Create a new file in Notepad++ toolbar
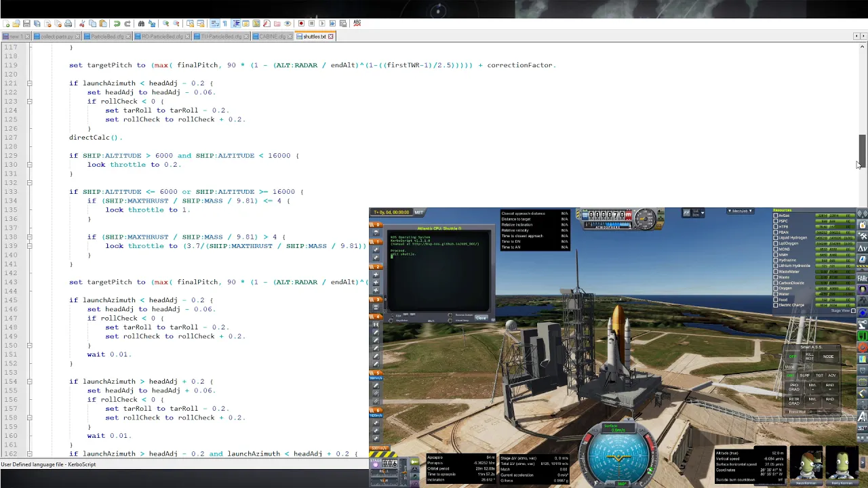This screenshot has height=488, width=868. tap(6, 23)
